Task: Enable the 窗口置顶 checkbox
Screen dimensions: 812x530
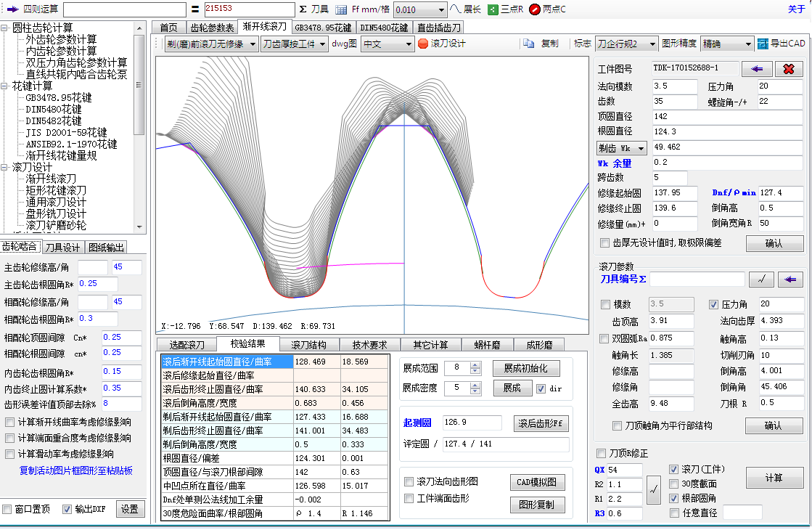Action: 7,509
